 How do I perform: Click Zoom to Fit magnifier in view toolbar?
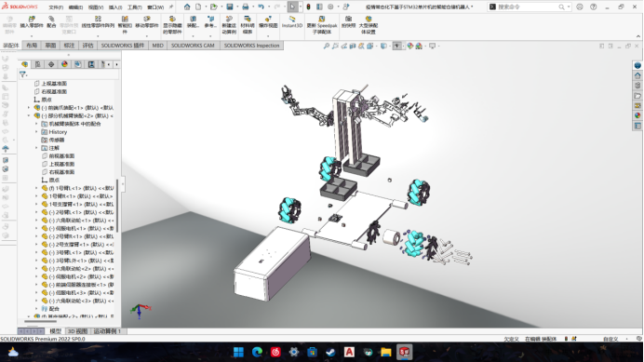[327, 46]
